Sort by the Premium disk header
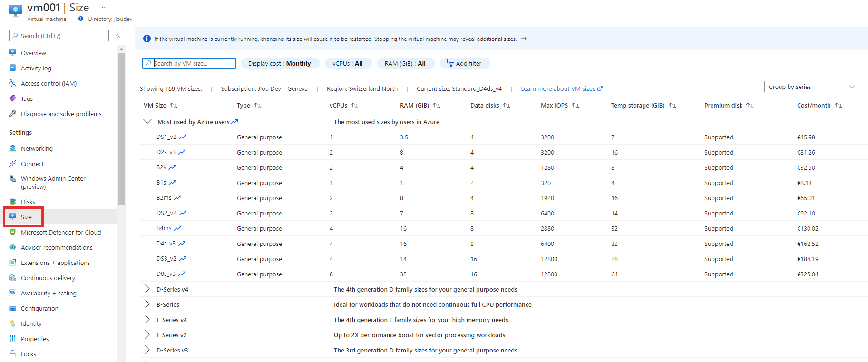The image size is (868, 362). (x=729, y=106)
